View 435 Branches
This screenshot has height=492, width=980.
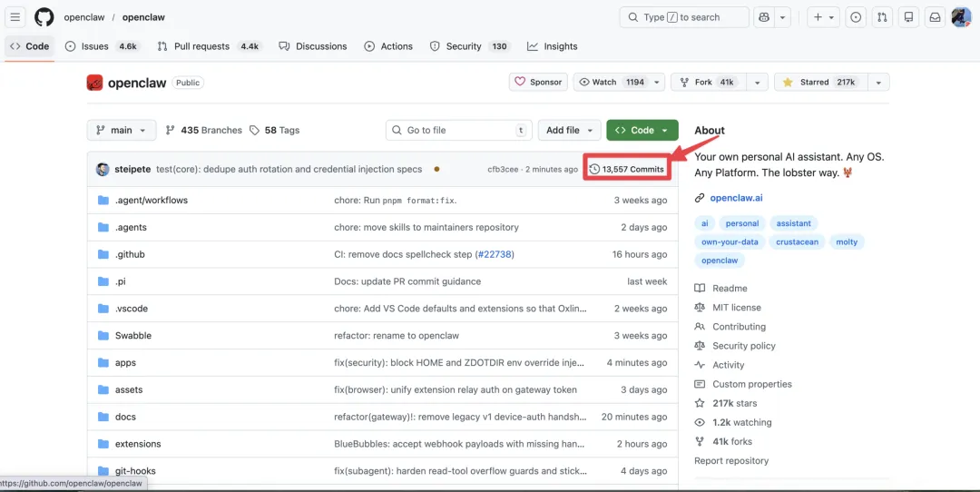204,130
